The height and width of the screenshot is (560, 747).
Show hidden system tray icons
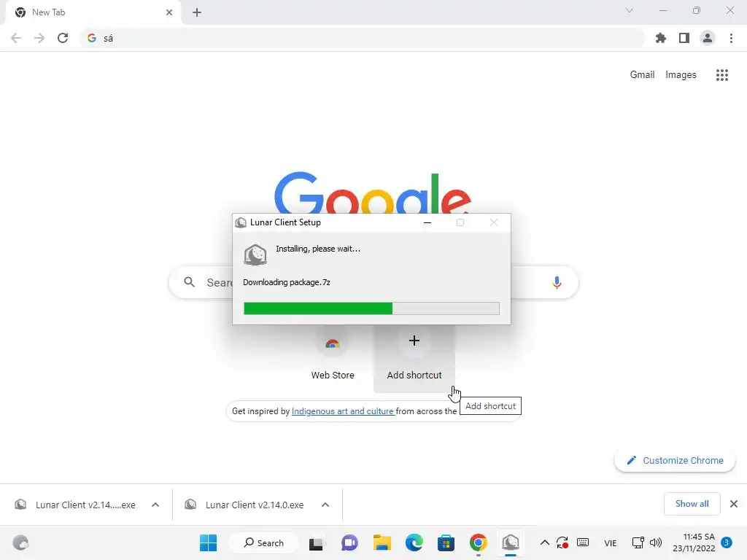[544, 542]
